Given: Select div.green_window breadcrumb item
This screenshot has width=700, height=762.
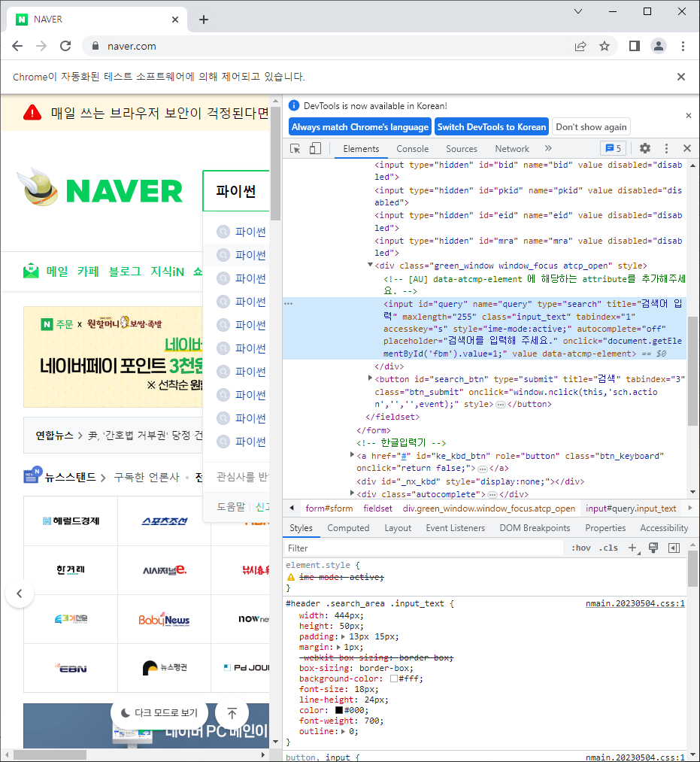Looking at the screenshot, I should pyautogui.click(x=489, y=509).
